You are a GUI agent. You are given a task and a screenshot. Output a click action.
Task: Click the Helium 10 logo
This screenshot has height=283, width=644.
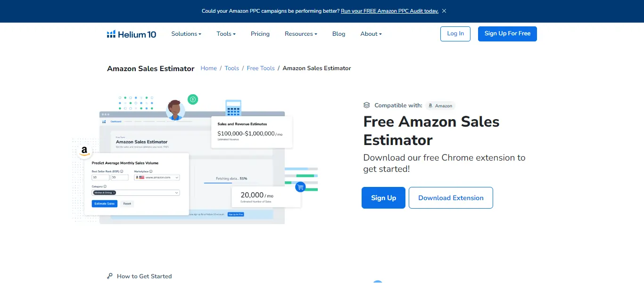[132, 34]
